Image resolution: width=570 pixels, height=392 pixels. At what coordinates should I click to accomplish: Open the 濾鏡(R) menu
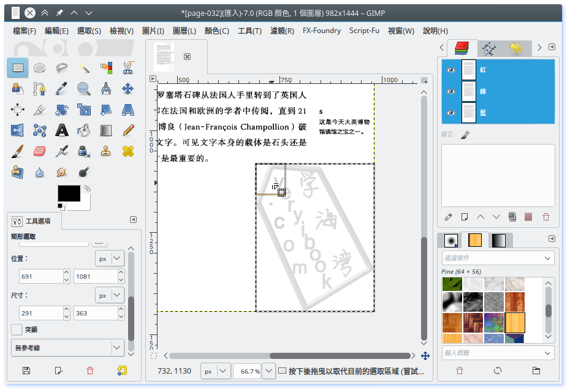(x=282, y=31)
